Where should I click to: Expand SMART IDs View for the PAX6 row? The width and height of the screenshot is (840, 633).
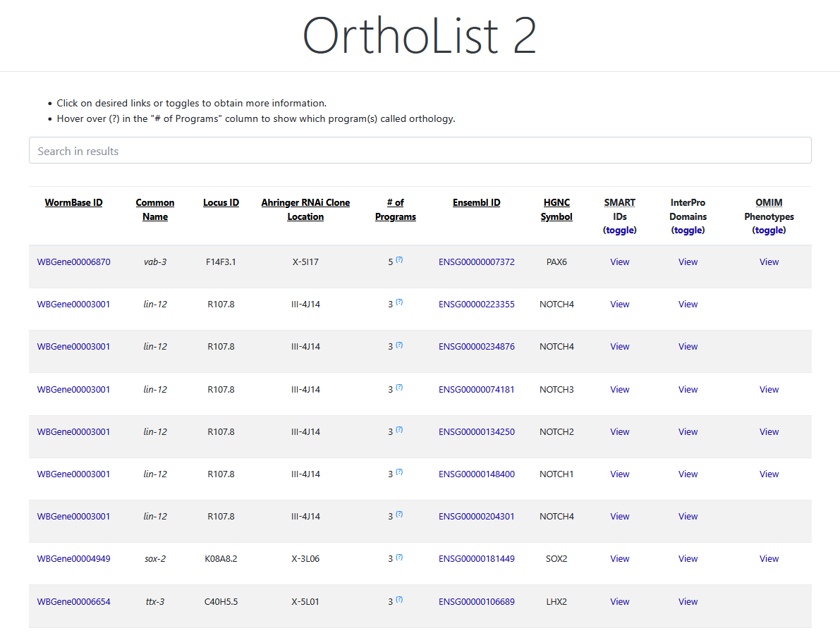(619, 262)
